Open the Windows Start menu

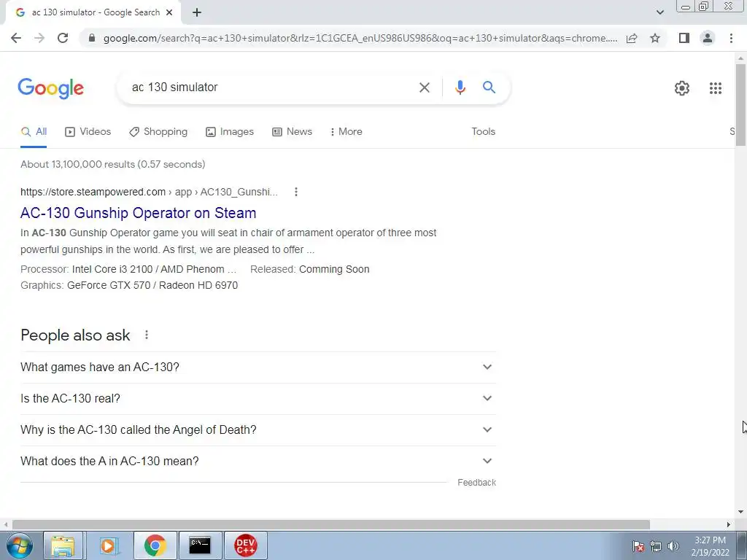(19, 545)
